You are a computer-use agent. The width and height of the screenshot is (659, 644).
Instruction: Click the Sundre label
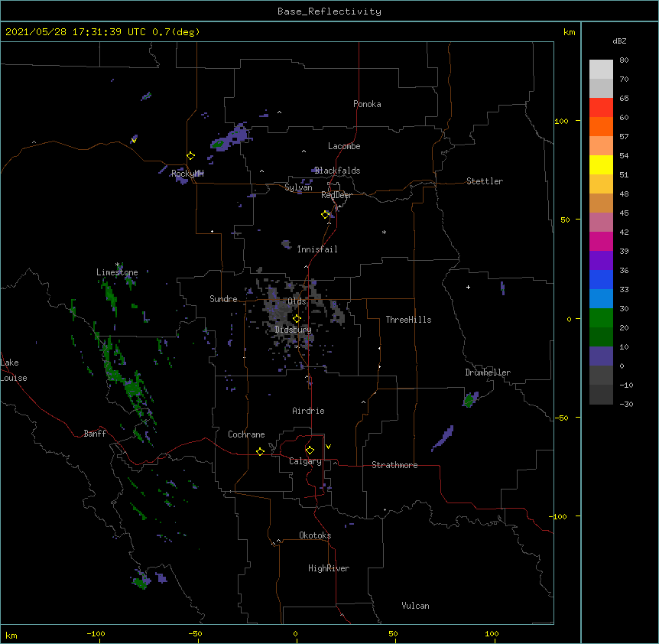[x=223, y=299]
